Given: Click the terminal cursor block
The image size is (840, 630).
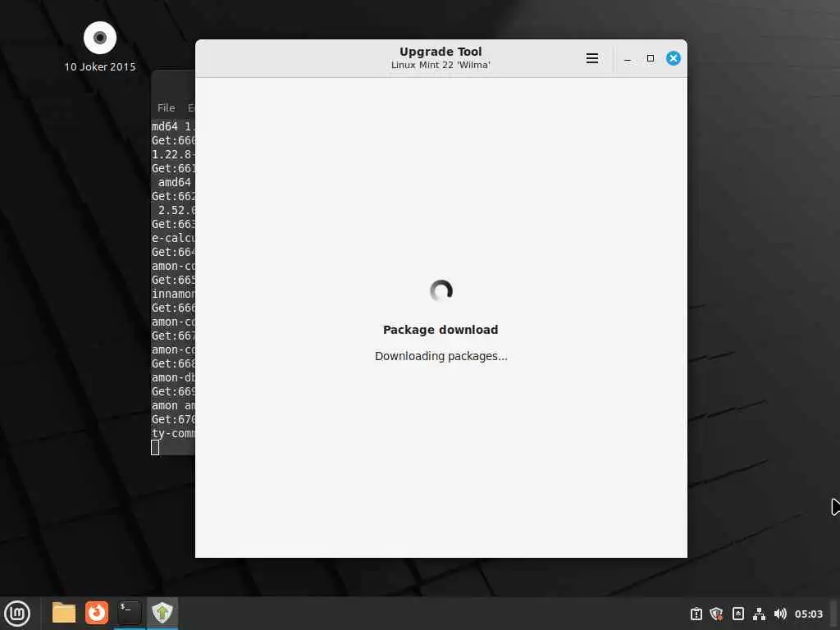Looking at the screenshot, I should pos(155,447).
